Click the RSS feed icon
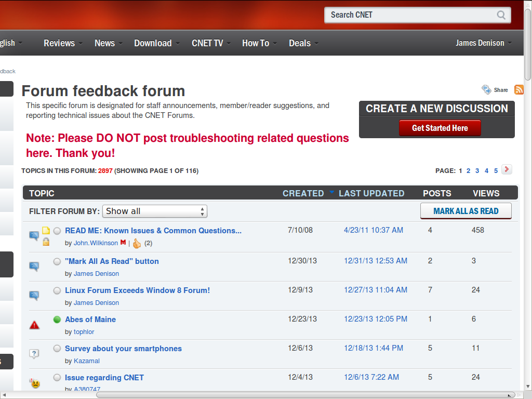Screen dimensions: 532x399 tap(518, 90)
